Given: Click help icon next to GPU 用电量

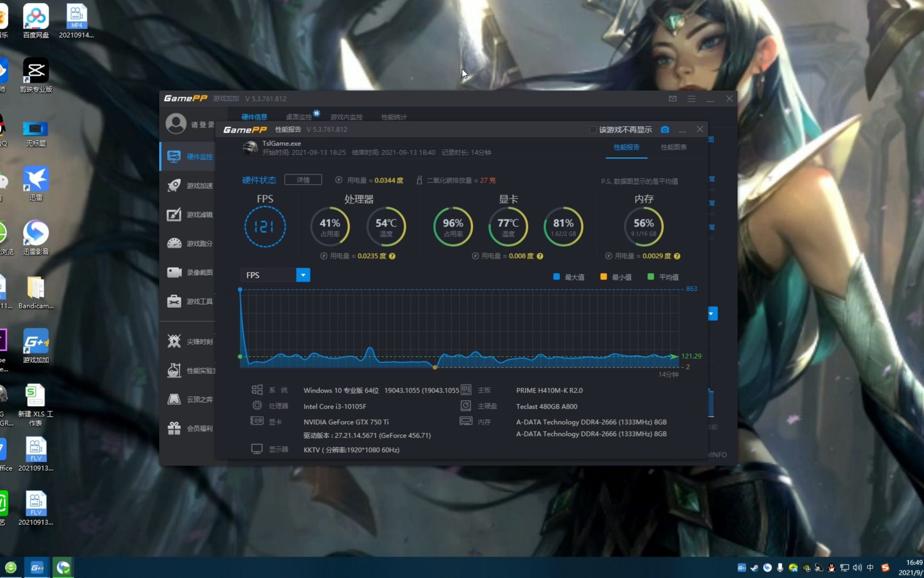Looking at the screenshot, I should coord(540,256).
